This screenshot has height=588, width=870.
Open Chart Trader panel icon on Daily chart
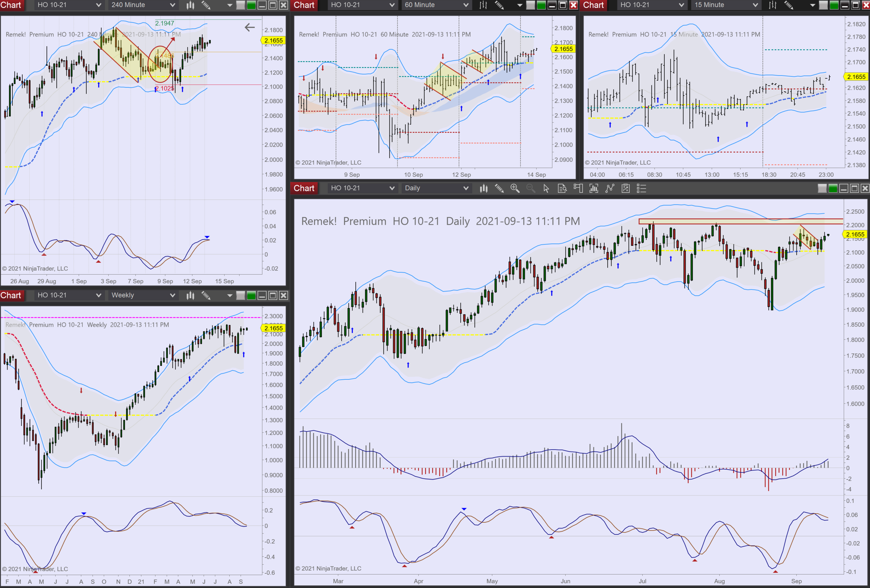click(578, 188)
